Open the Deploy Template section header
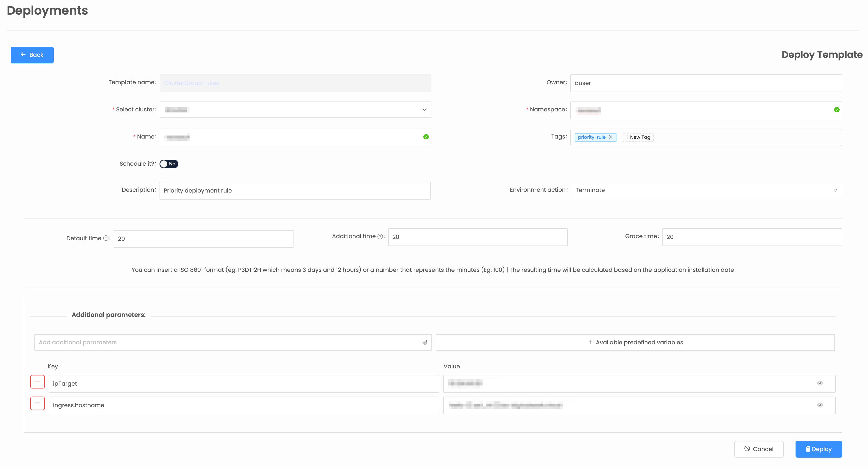The height and width of the screenshot is (467, 868). 822,54
